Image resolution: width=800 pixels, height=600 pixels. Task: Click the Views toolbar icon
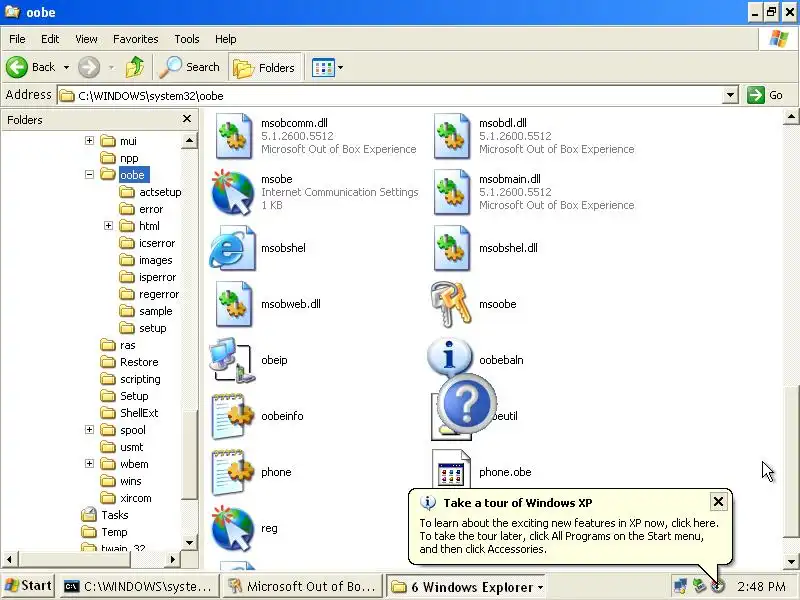tap(323, 67)
